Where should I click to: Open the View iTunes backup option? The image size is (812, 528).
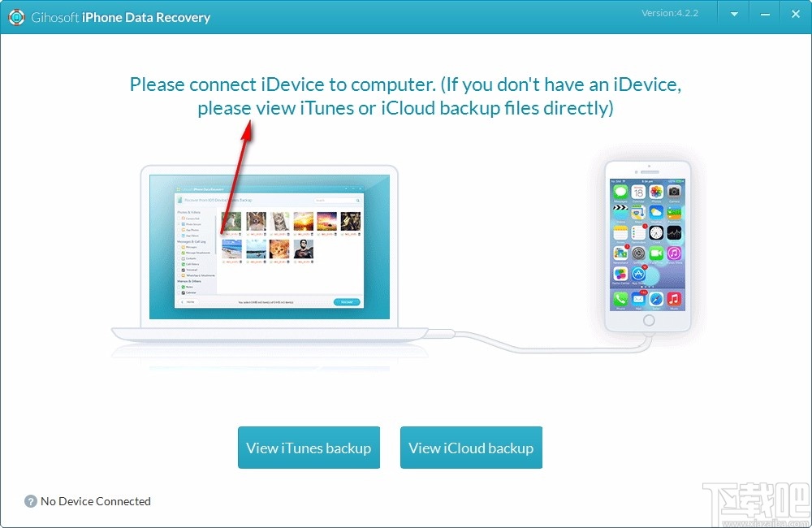309,448
